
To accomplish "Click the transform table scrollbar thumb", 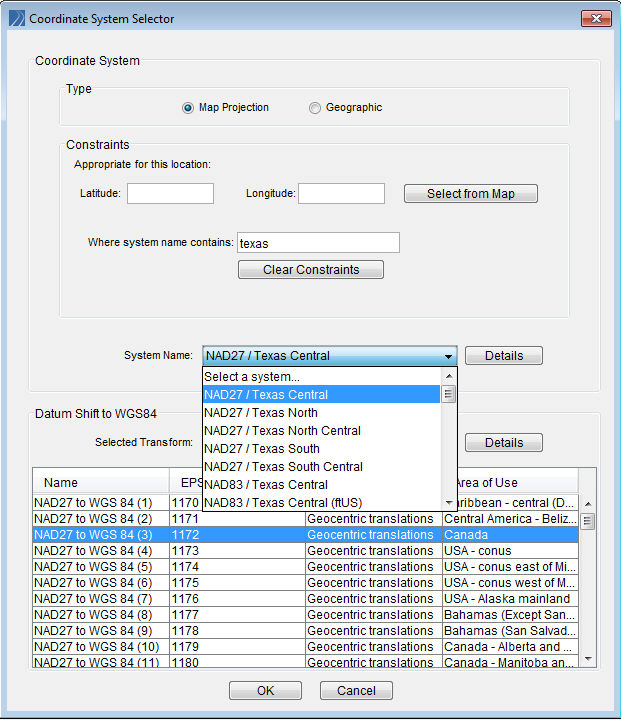I will tap(588, 521).
